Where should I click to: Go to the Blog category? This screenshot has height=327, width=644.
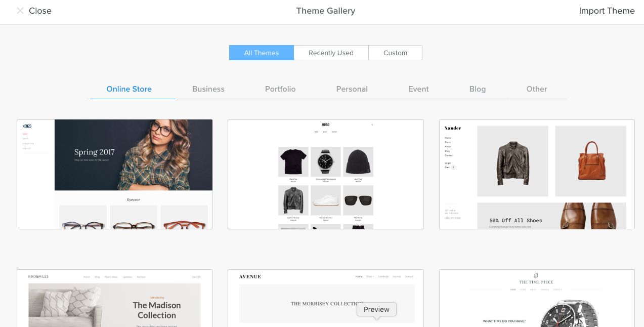pos(478,89)
